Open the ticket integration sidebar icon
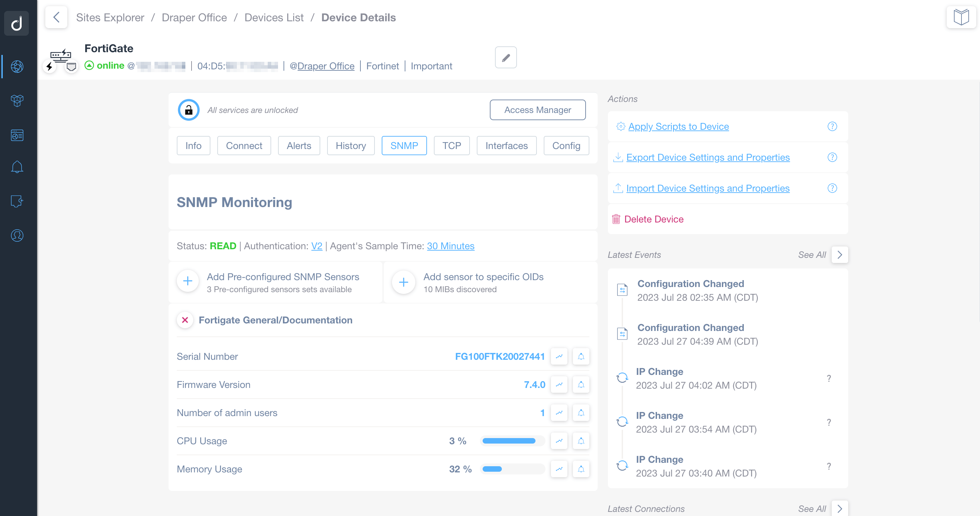The height and width of the screenshot is (516, 980). 17,201
